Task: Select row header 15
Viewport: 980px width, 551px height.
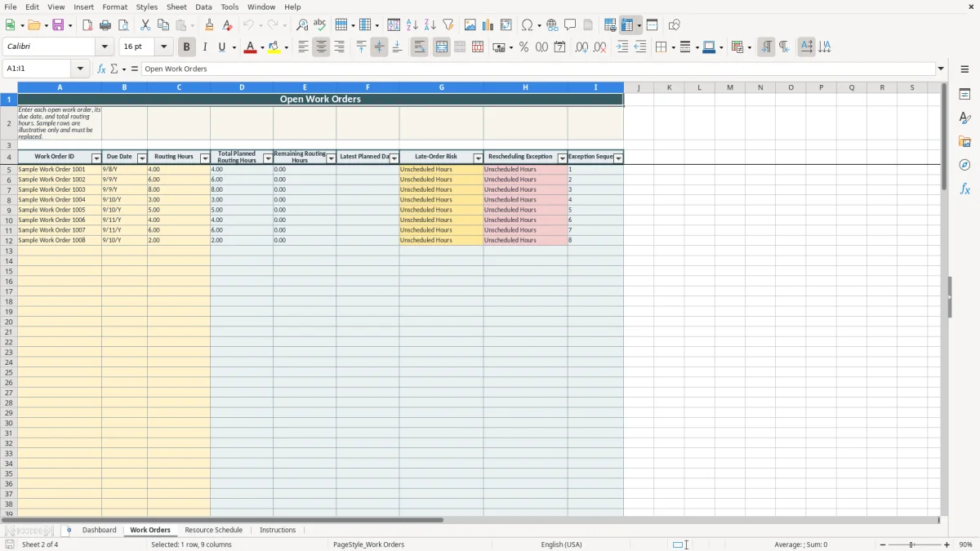Action: click(9, 271)
